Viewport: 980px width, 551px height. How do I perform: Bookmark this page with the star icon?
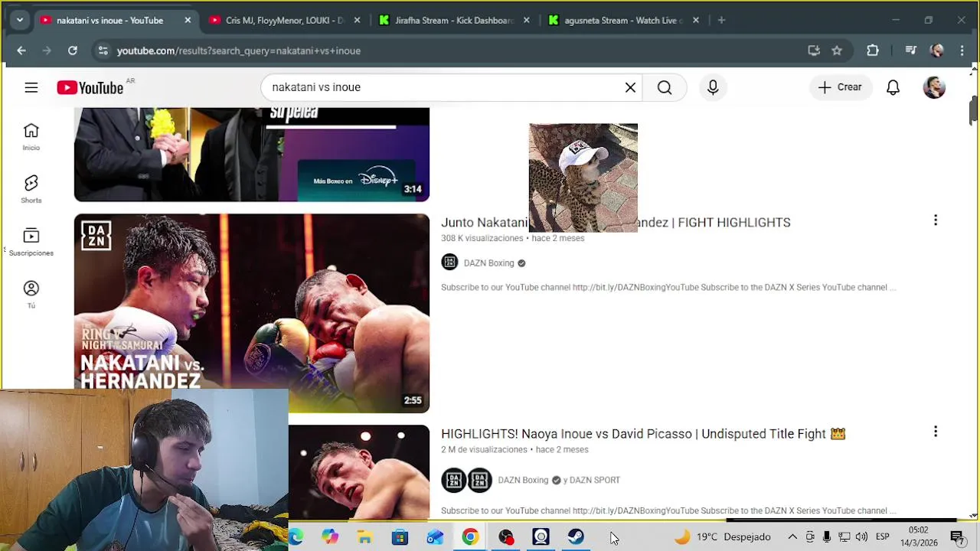tap(837, 51)
